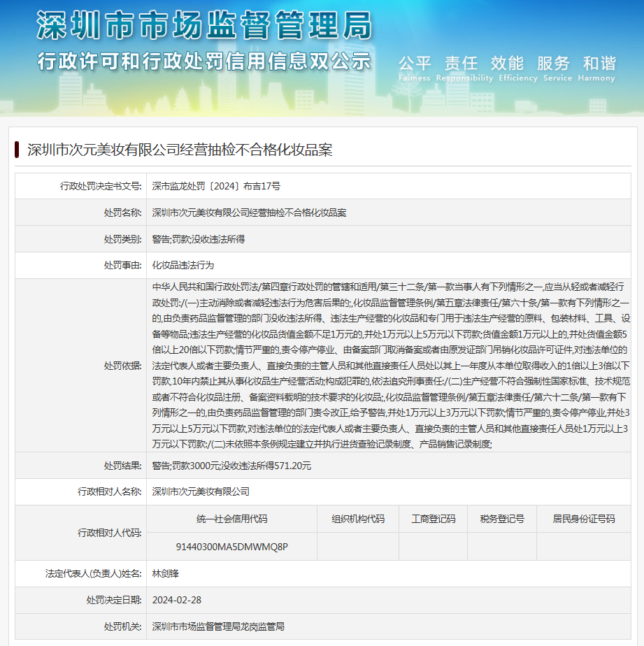The width and height of the screenshot is (644, 646).
Task: Click the party name 深圳市次元美妆有限公司
Action: click(201, 491)
